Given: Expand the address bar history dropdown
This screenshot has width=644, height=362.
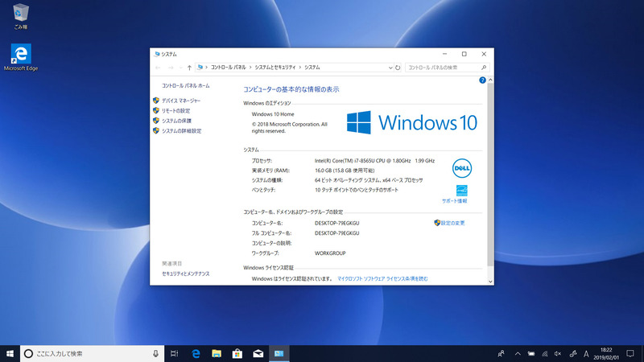Looking at the screenshot, I should [390, 68].
